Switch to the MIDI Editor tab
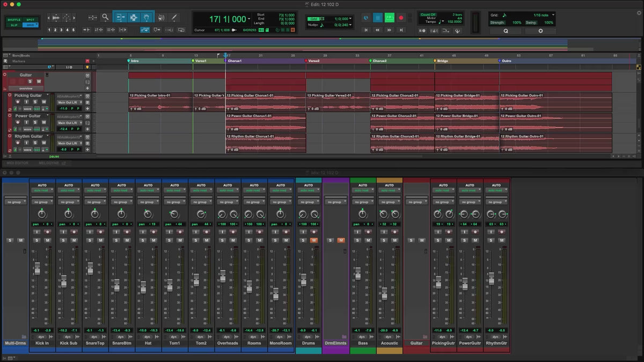This screenshot has height=362, width=644. pyautogui.click(x=17, y=162)
